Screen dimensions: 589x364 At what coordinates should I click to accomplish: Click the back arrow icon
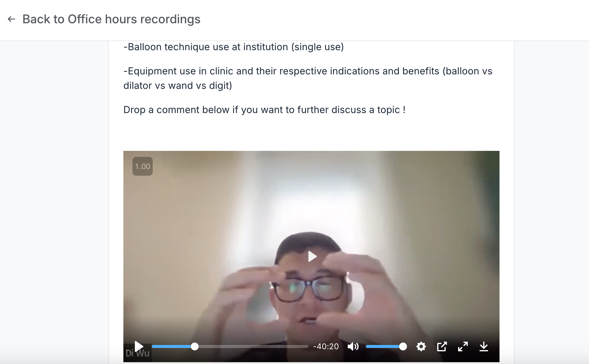(x=11, y=19)
